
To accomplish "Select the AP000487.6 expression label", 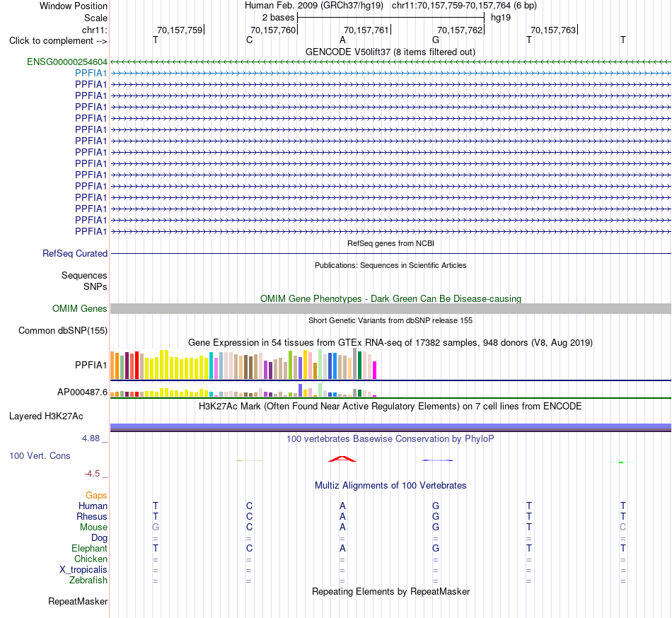I will point(82,392).
